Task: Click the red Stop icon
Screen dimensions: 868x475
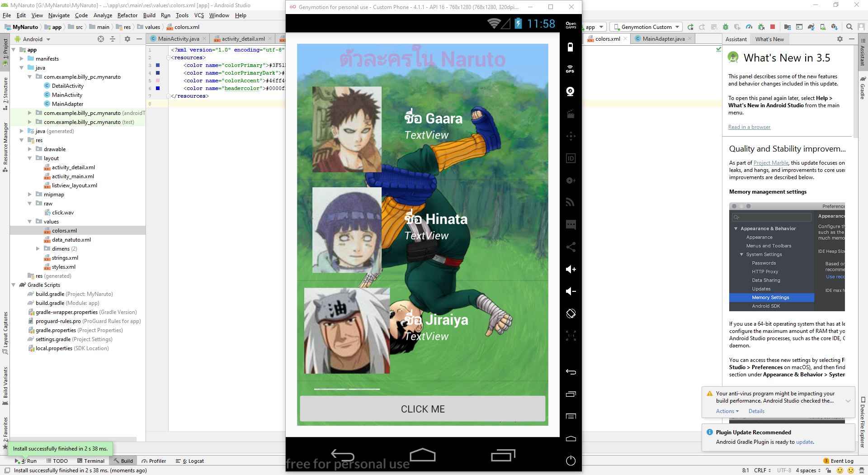Action: coord(773,27)
